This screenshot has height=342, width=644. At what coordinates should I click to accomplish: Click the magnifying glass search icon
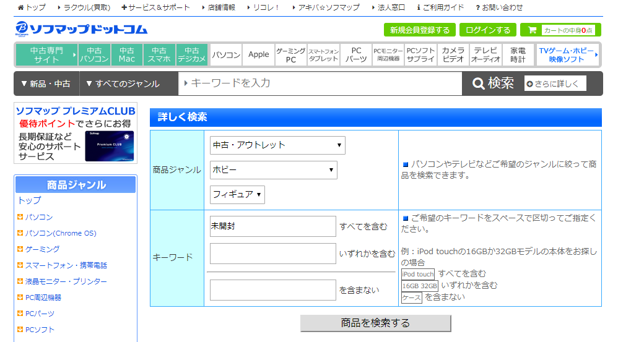(478, 83)
